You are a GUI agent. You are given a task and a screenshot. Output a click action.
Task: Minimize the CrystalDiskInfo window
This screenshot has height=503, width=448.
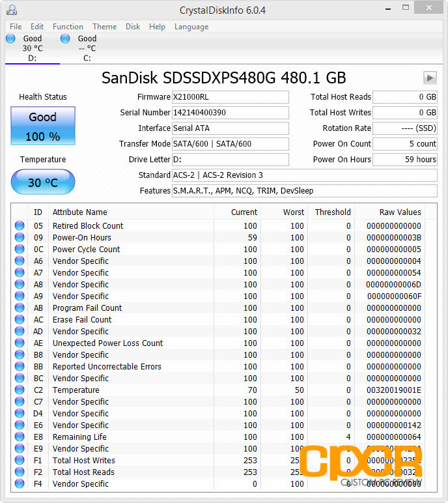[388, 9]
